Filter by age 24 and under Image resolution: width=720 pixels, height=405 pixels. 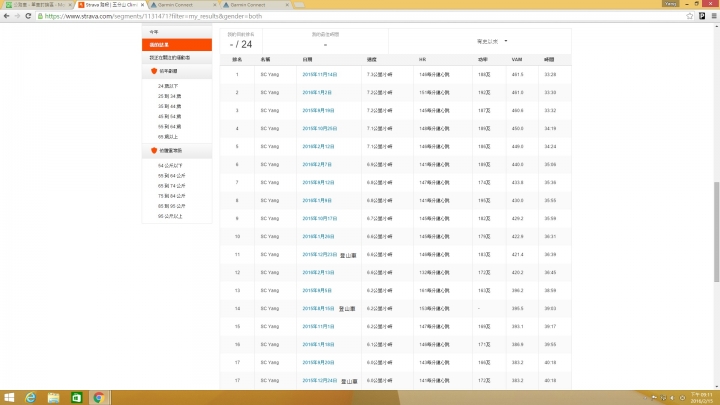168,86
